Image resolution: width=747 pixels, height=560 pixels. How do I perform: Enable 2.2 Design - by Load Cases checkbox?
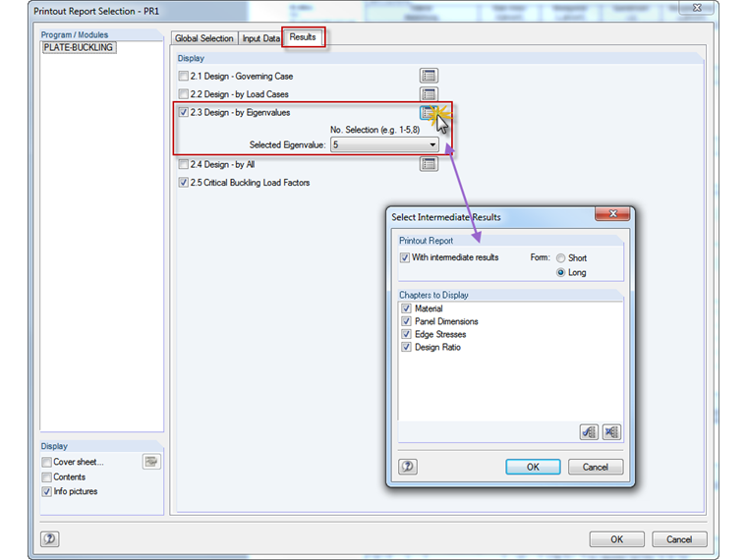click(x=184, y=94)
